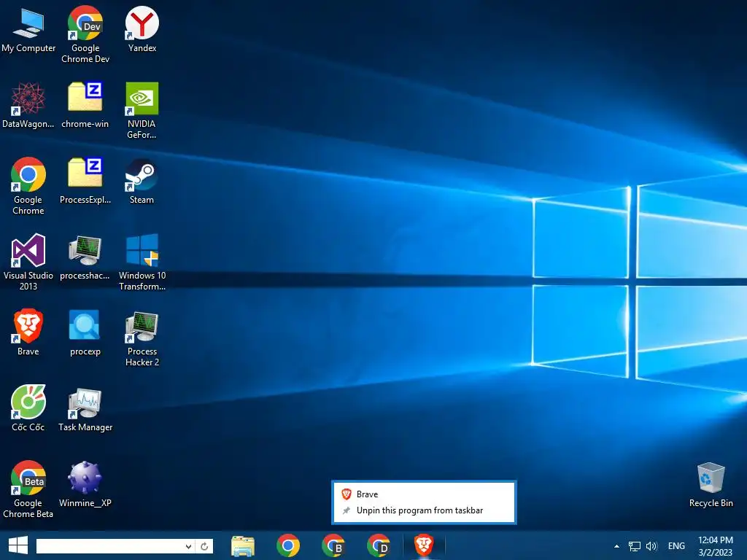Open the Start menu Windows logo

click(x=18, y=545)
